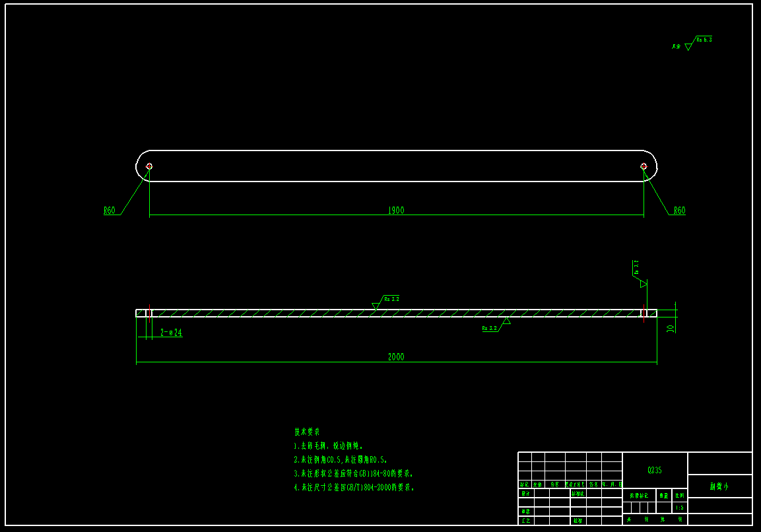Click the Ra 6.3 surface finish symbol
761x532 pixels.
coord(699,43)
